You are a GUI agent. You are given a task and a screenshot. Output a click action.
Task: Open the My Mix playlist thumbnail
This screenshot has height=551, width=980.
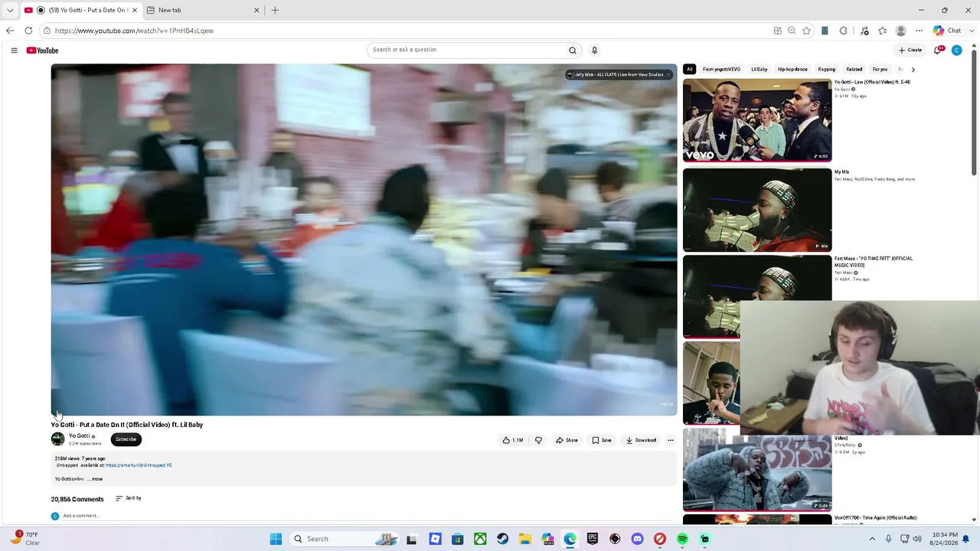coord(756,210)
